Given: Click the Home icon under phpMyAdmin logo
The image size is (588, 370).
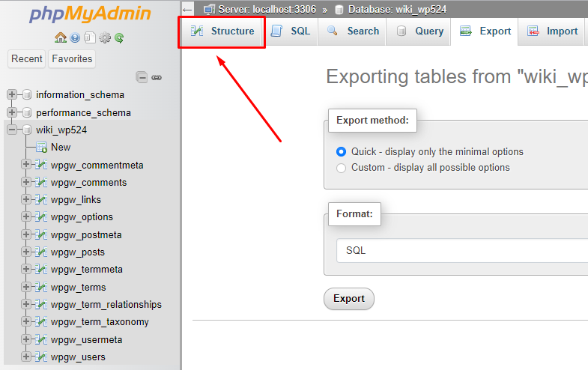Looking at the screenshot, I should [61, 37].
